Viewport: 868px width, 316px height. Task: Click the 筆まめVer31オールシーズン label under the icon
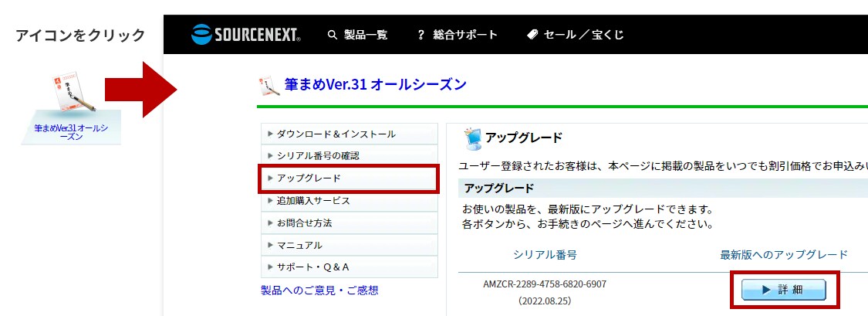(71, 132)
